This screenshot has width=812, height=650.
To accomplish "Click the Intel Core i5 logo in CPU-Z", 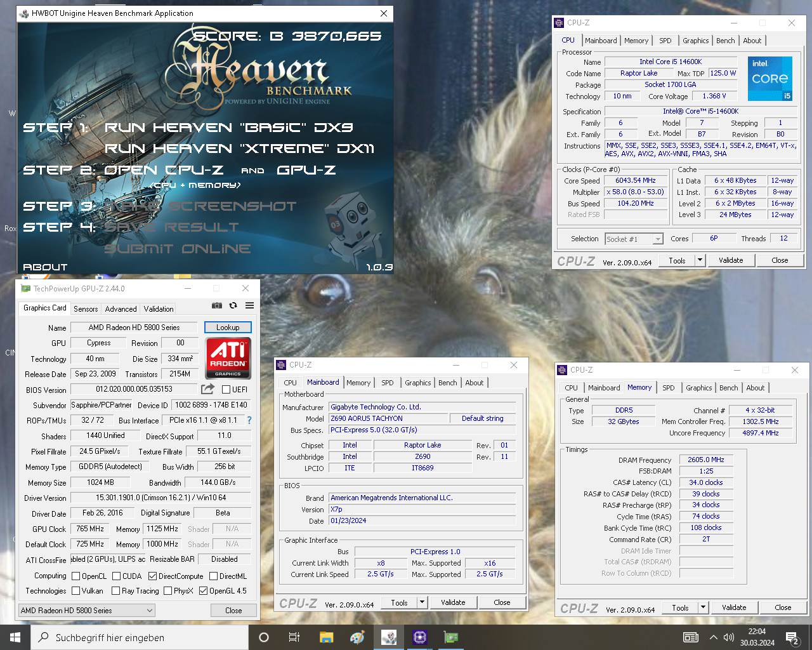I will click(769, 78).
